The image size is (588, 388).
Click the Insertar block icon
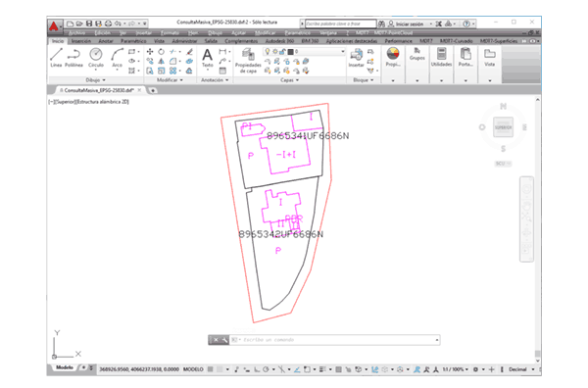click(356, 58)
